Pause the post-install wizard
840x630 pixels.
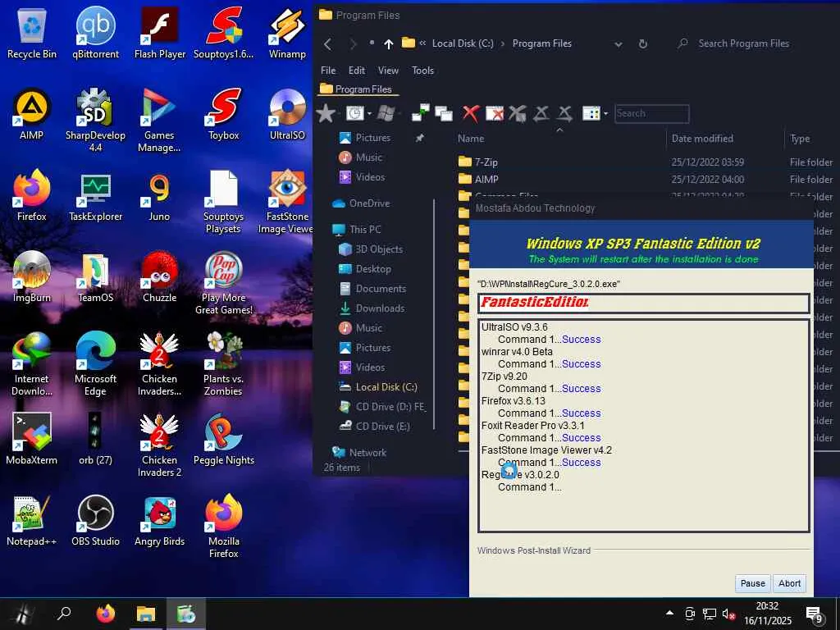[753, 583]
